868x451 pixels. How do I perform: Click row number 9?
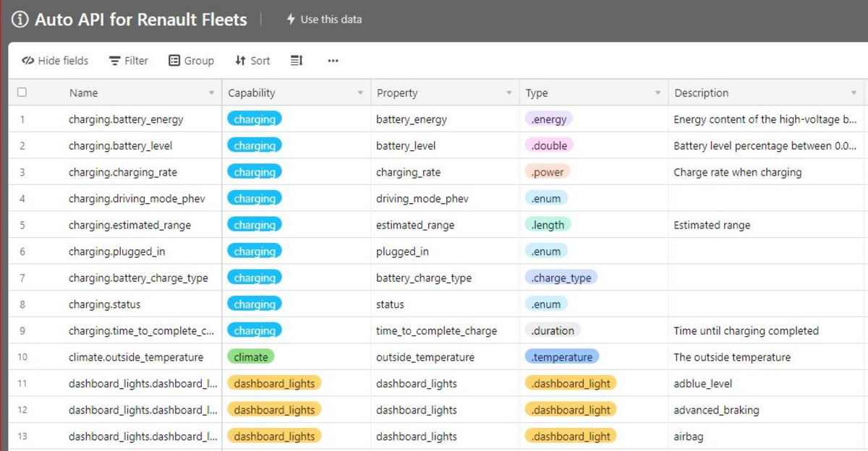tap(22, 330)
